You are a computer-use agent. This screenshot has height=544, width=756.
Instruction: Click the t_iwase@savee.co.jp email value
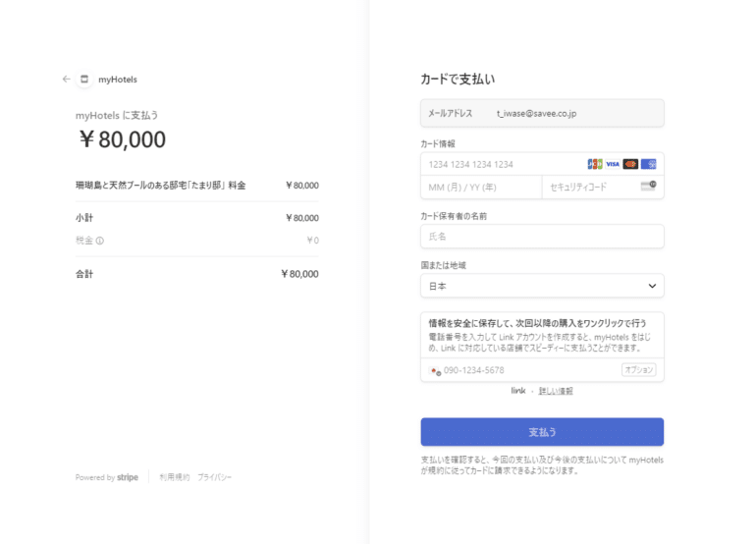[537, 113]
